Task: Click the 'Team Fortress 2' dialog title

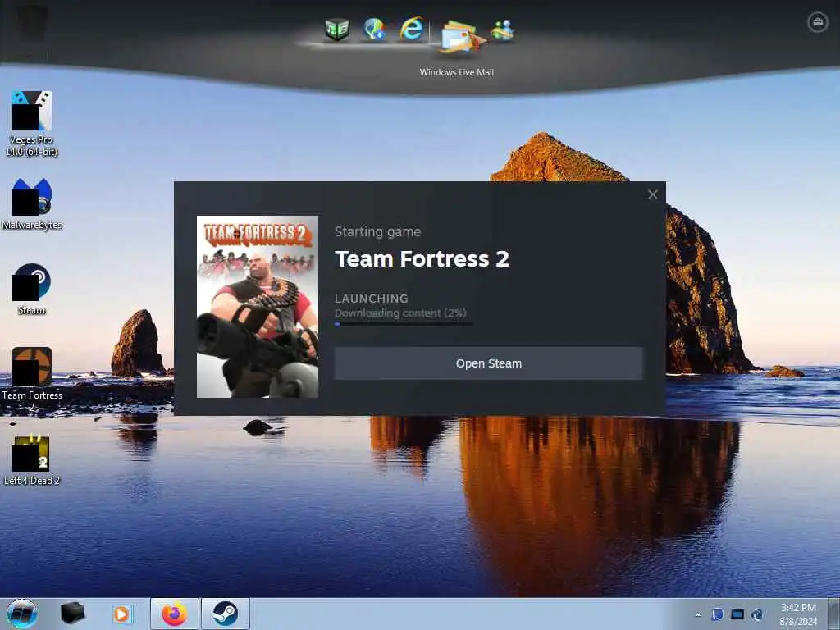Action: [422, 258]
